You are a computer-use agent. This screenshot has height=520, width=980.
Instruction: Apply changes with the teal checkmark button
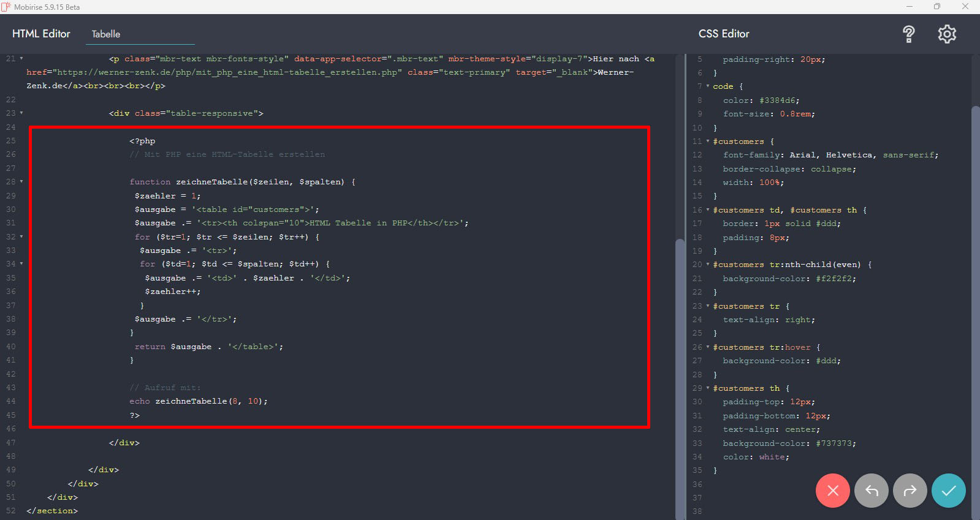(949, 491)
